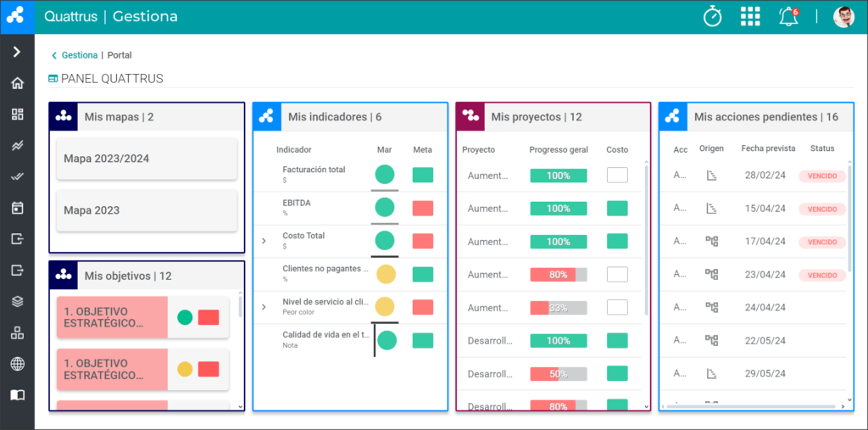This screenshot has width=868, height=430.
Task: Open the notifications bell
Action: [788, 17]
